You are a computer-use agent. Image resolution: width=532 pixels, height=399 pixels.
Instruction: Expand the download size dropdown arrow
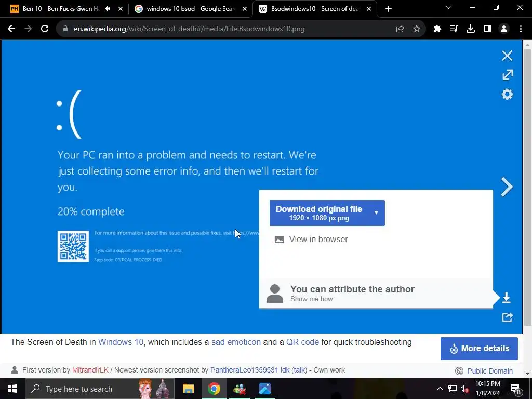coord(376,212)
